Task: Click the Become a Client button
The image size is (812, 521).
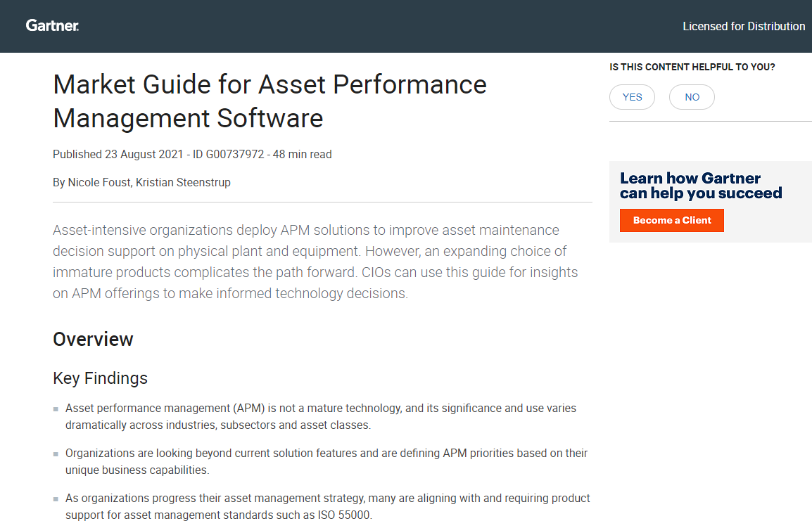Action: pos(671,220)
